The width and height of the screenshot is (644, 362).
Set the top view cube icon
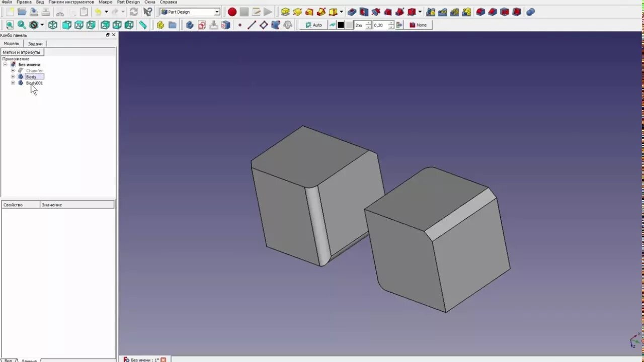coord(79,25)
